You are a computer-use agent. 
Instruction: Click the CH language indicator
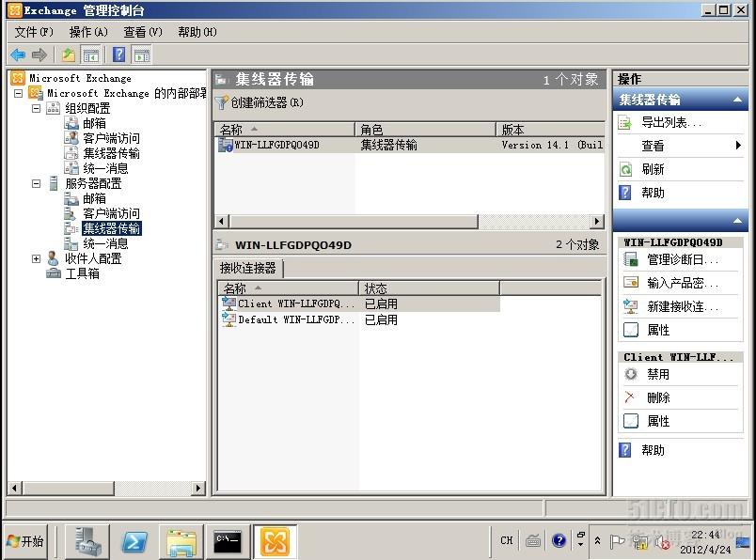[506, 540]
